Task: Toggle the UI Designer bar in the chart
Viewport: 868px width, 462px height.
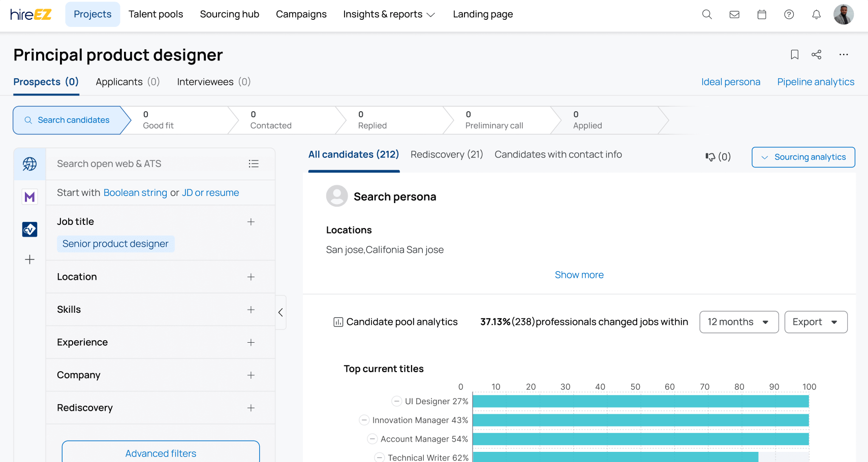Action: point(396,401)
